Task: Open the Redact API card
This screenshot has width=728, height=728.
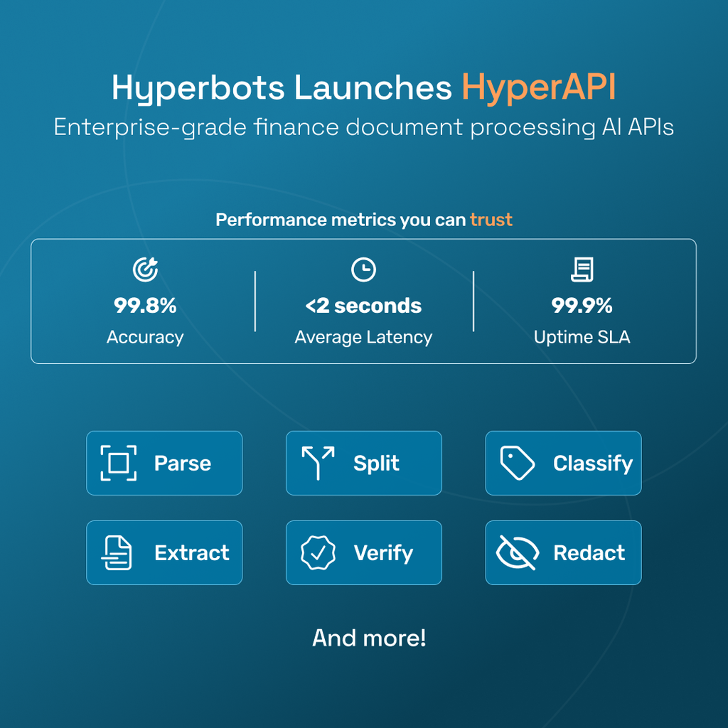Action: (563, 552)
